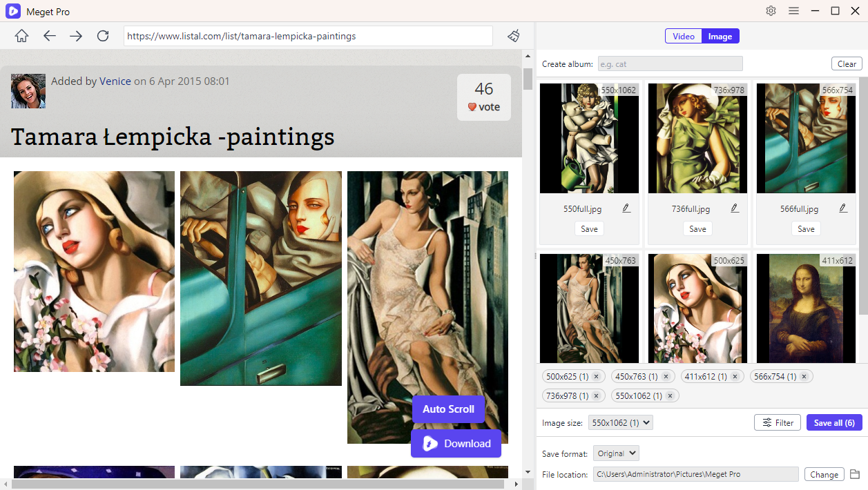Select the 411x612 Mona Lisa thumbnail
This screenshot has height=490, width=868.
point(806,308)
